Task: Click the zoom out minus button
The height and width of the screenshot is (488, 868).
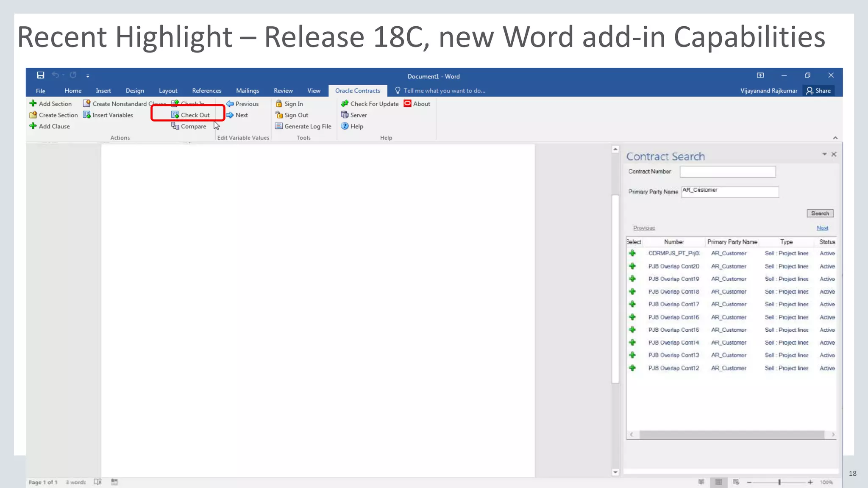Action: pyautogui.click(x=749, y=482)
